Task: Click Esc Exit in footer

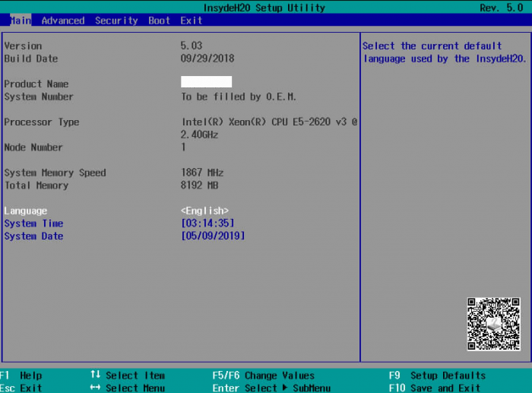Action: pyautogui.click(x=21, y=388)
